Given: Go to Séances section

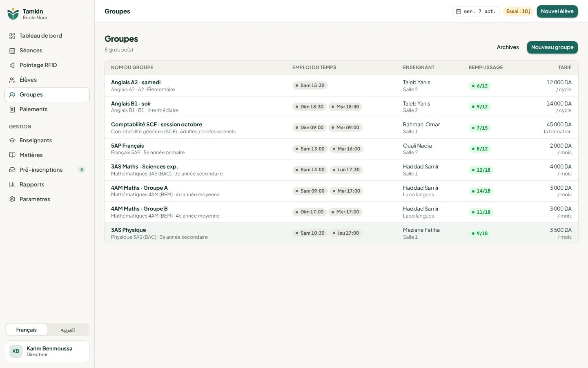Looking at the screenshot, I should pos(47,51).
